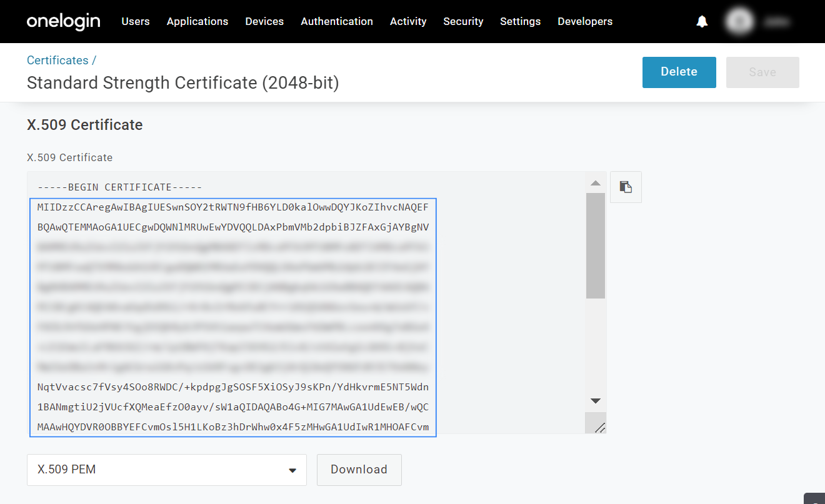The height and width of the screenshot is (504, 825).
Task: Go back via the Certificates breadcrumb link
Action: [57, 61]
